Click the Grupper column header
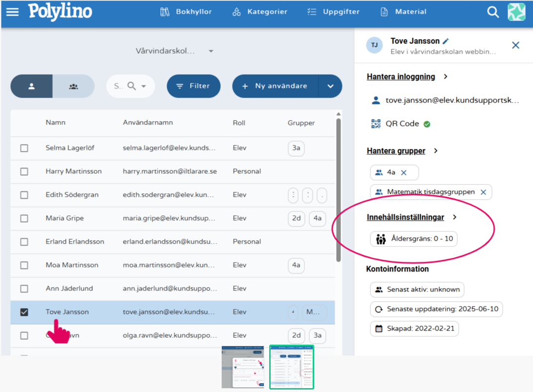The image size is (533, 392). (301, 123)
